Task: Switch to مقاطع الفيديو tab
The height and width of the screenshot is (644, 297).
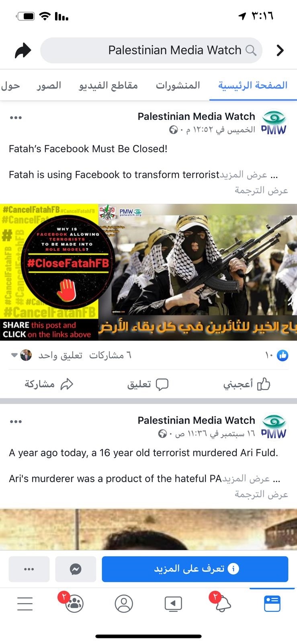Action: pos(108,85)
